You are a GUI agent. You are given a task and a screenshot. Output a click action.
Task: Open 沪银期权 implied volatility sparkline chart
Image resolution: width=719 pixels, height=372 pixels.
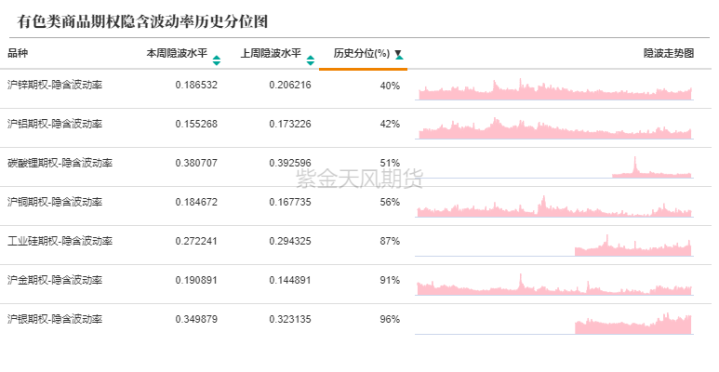point(554,323)
